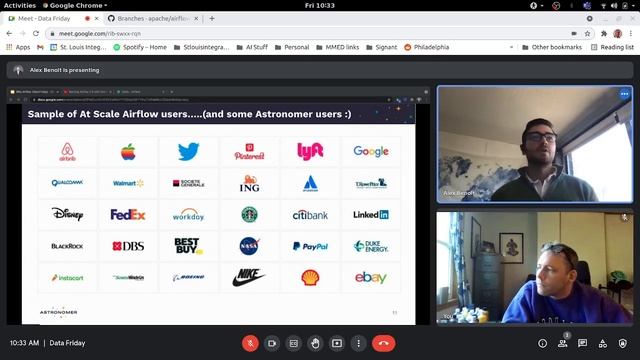The width and height of the screenshot is (640, 360).
Task: Unmute the microphone in Meet
Action: pyautogui.click(x=250, y=343)
